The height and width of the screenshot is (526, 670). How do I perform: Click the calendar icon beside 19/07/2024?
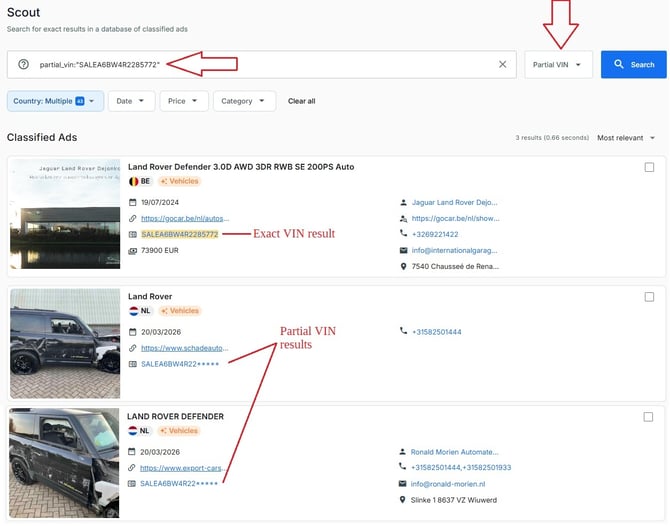[132, 202]
